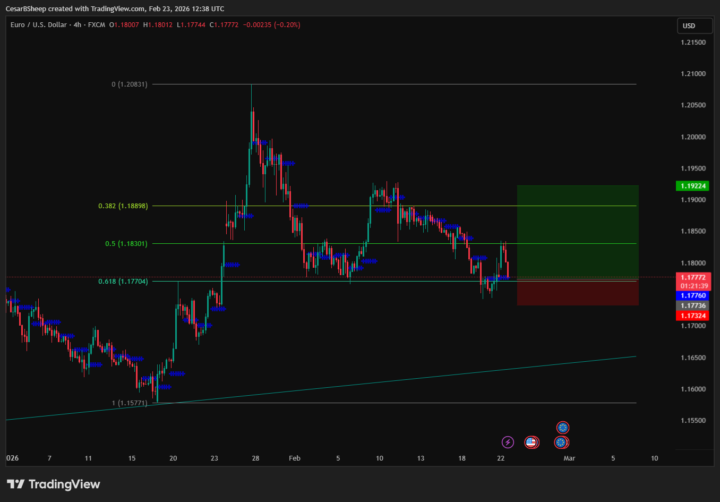The image size is (720, 502).
Task: Click the gray 1.17736 entry price tag
Action: point(693,305)
